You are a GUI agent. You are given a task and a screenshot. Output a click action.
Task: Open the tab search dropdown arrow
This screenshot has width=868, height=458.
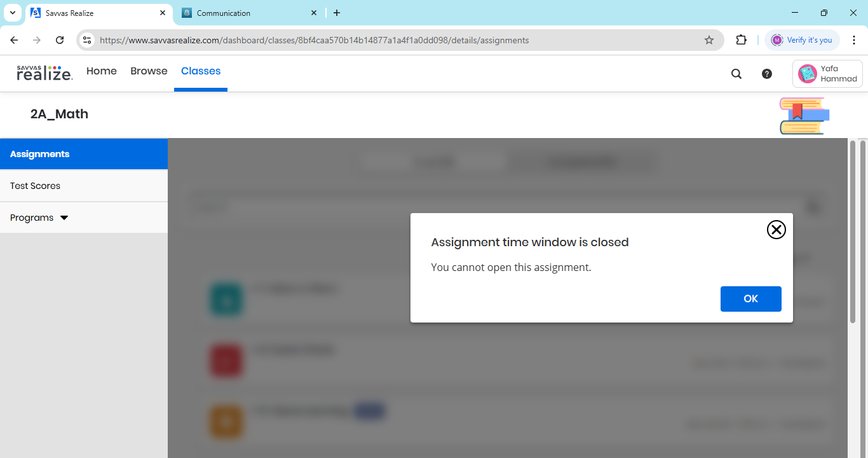(x=12, y=13)
